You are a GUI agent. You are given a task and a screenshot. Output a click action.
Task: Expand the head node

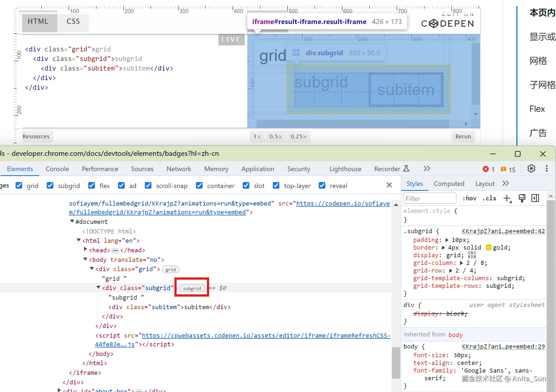(85, 249)
